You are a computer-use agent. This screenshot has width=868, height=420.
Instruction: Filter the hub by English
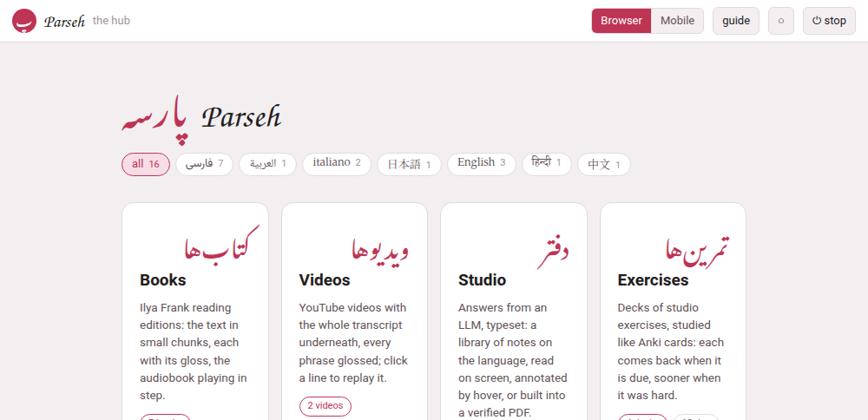482,164
